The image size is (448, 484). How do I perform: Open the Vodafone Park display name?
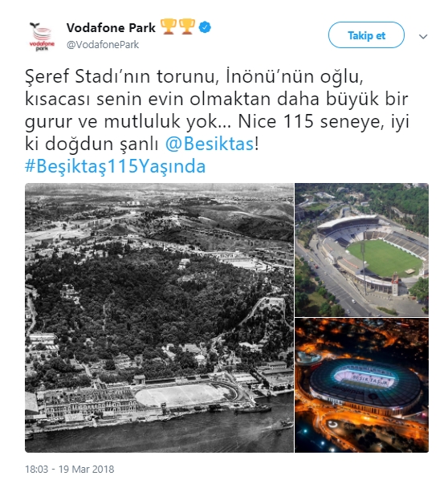pyautogui.click(x=111, y=28)
